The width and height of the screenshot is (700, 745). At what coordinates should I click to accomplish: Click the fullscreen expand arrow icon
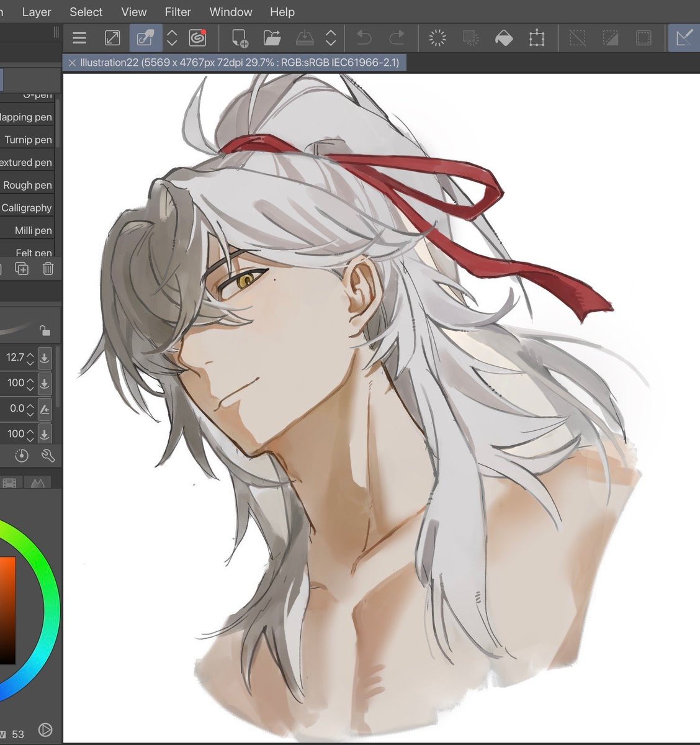click(x=112, y=38)
